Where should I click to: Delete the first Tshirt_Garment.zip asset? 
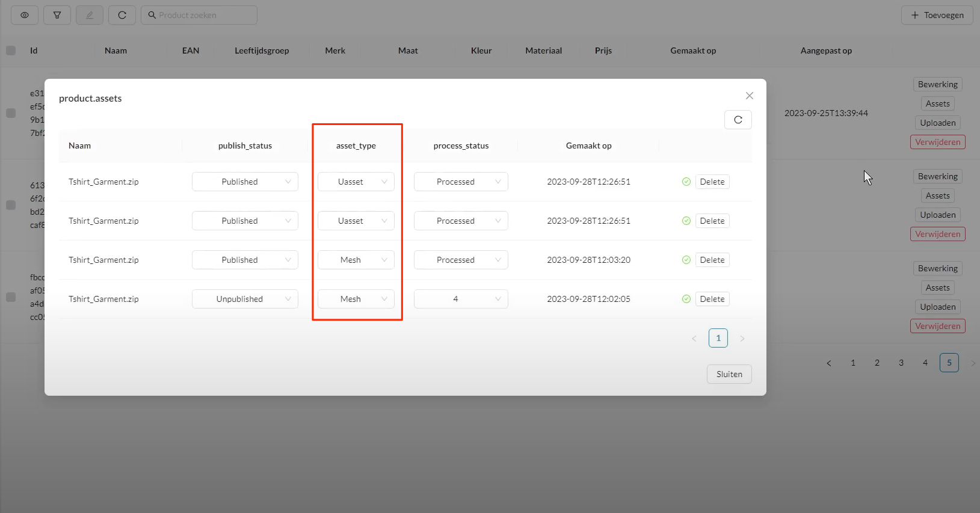(712, 182)
